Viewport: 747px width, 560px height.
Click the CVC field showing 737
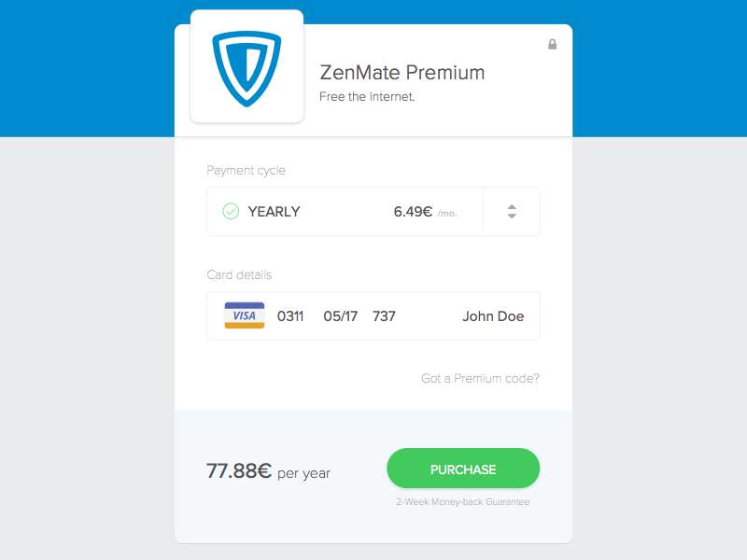click(x=384, y=316)
